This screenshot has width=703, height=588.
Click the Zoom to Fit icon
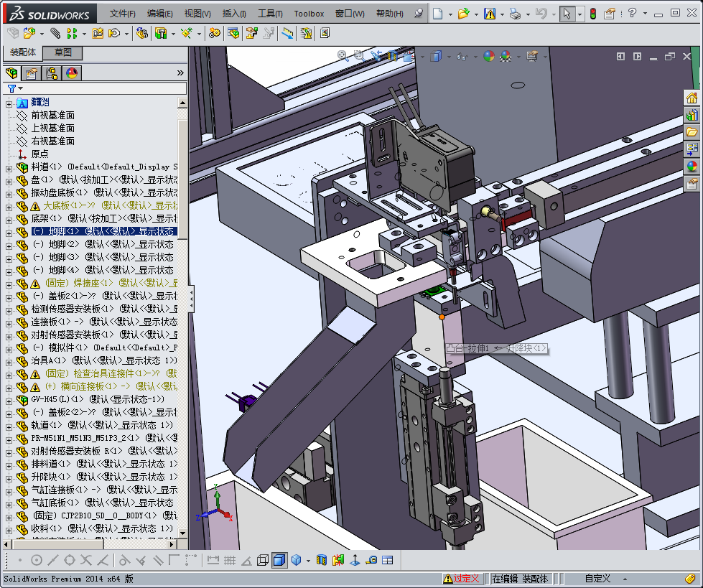(343, 56)
